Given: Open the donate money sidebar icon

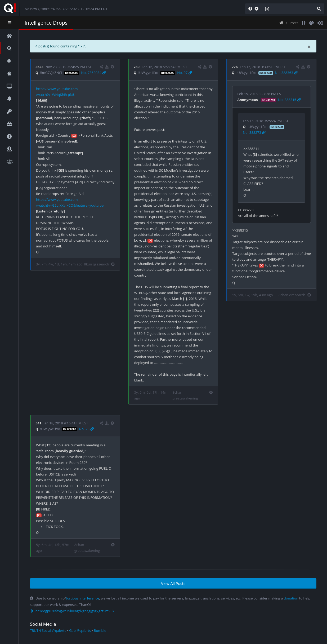Looking at the screenshot, I should [x=9, y=149].
